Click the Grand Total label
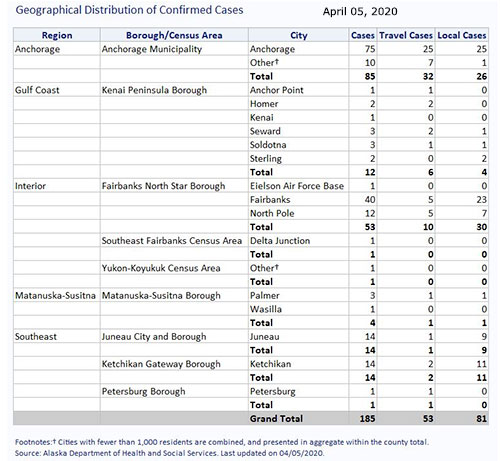Image resolution: width=500 pixels, height=461 pixels. click(x=276, y=419)
